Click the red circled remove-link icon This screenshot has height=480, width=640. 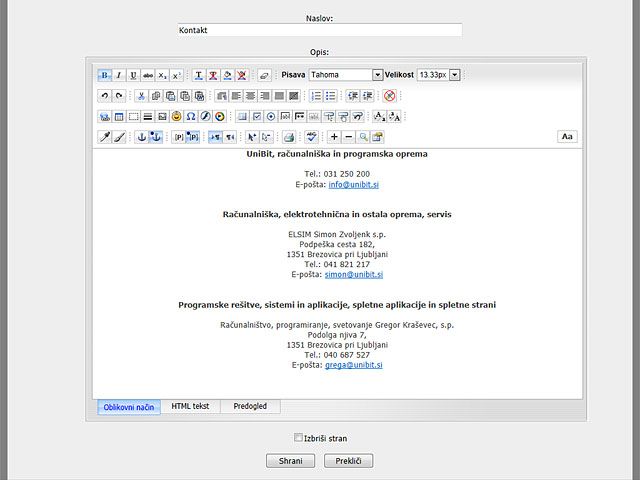[390, 96]
